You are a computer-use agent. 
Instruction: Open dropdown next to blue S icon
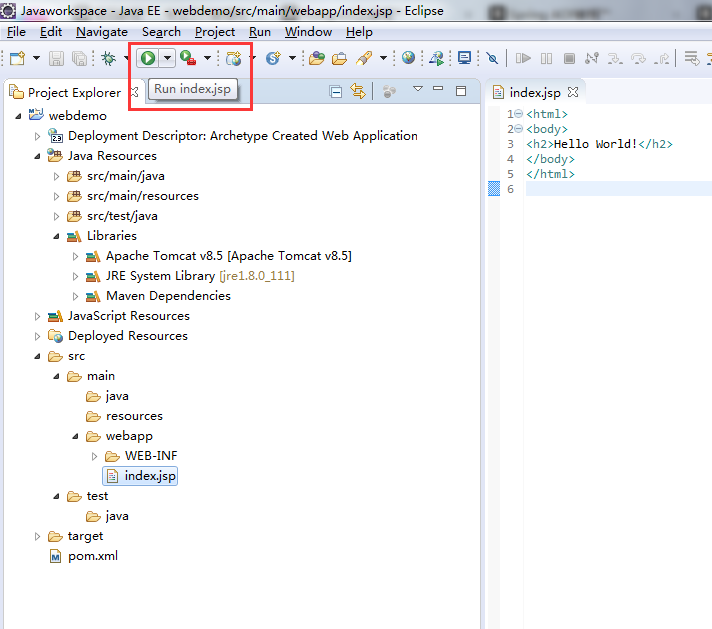(x=292, y=58)
